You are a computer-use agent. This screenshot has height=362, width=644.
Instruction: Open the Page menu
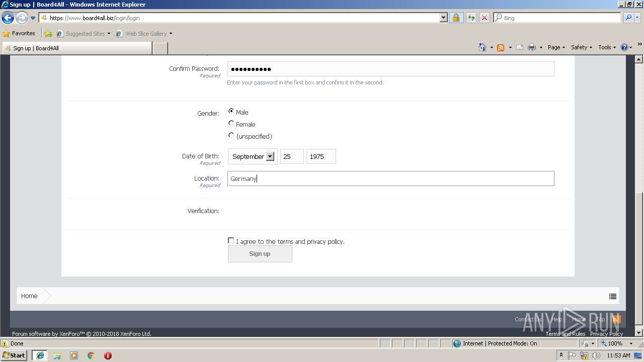(556, 47)
